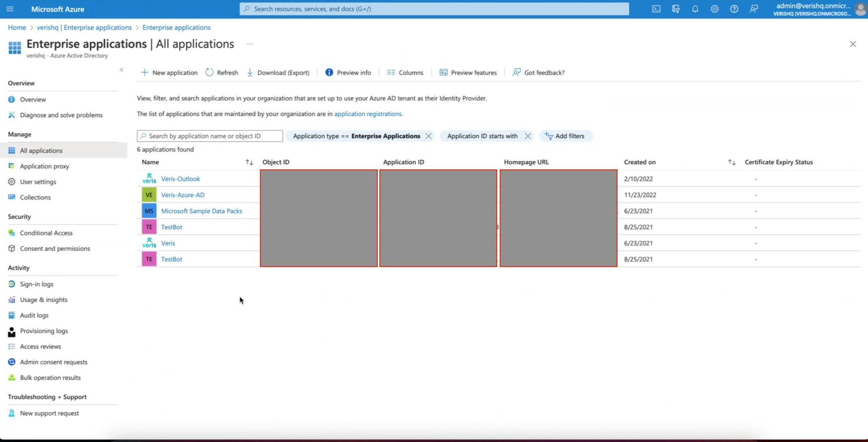Open the directories and subscriptions filter icon
868x442 pixels.
[x=675, y=9]
